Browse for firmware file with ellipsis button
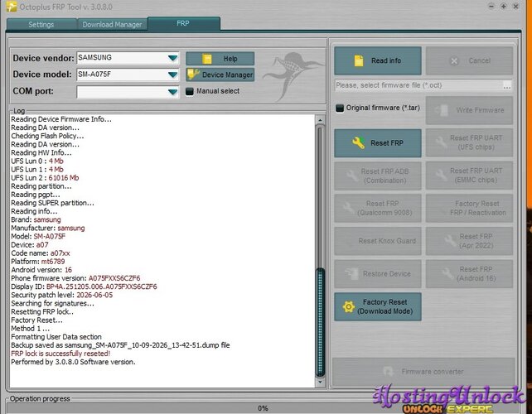 click(x=507, y=86)
